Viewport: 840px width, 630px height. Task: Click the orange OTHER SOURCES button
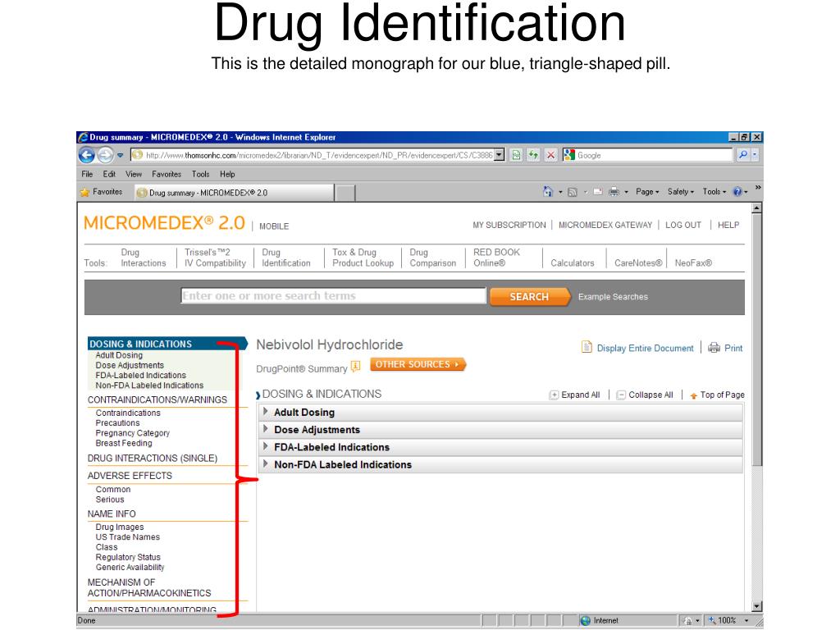pos(418,364)
